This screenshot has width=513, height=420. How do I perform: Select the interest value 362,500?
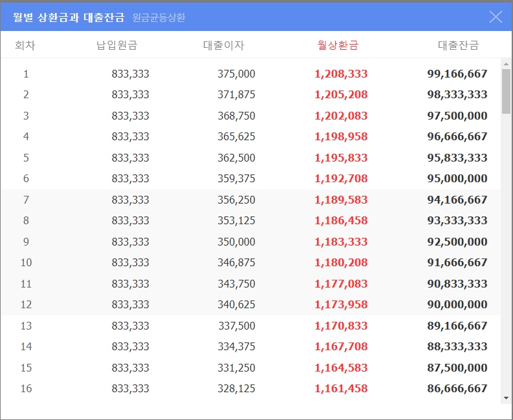(237, 158)
